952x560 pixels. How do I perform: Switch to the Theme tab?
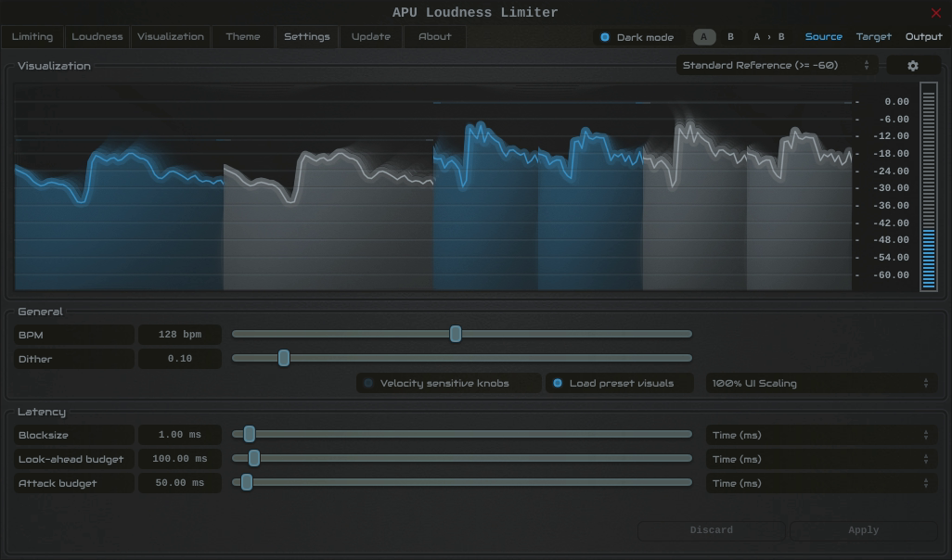(243, 37)
